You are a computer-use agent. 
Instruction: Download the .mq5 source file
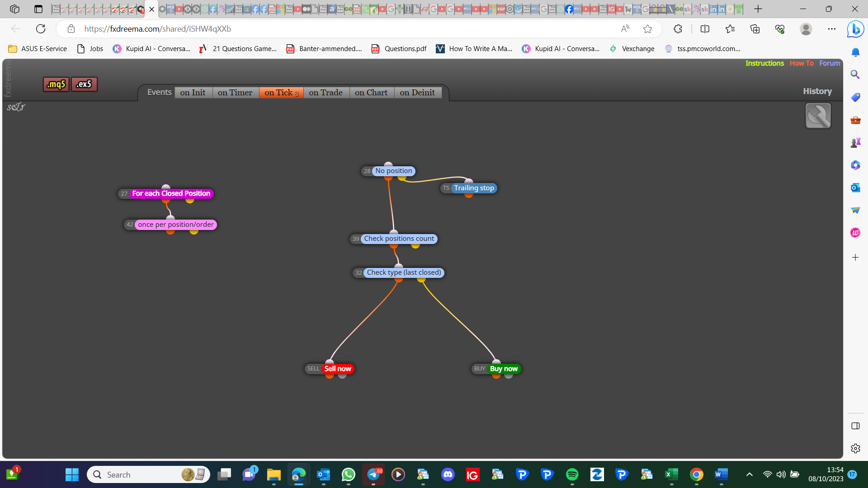(56, 84)
